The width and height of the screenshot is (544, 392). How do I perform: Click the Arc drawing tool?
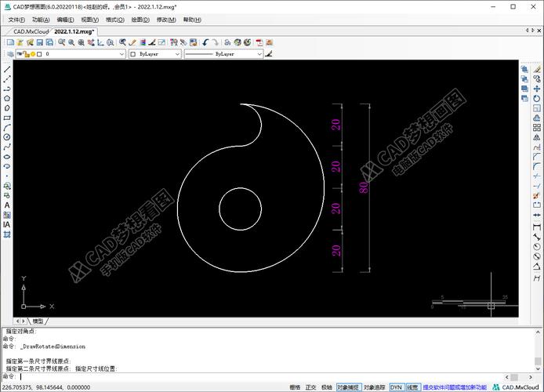pos(7,128)
